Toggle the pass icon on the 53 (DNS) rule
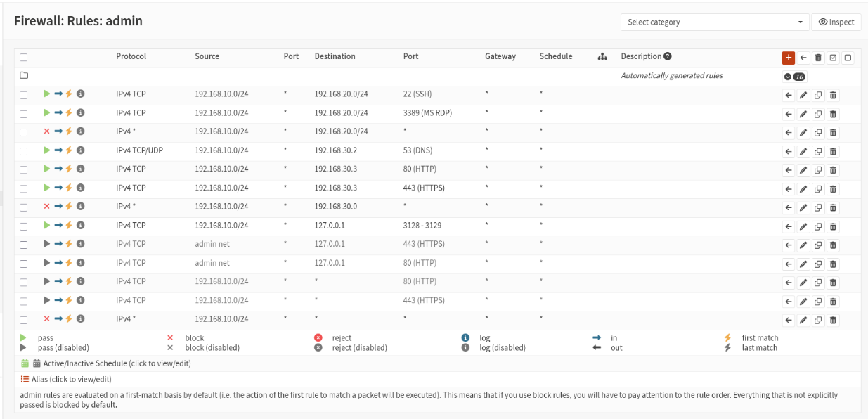This screenshot has height=419, width=868. pos(46,150)
